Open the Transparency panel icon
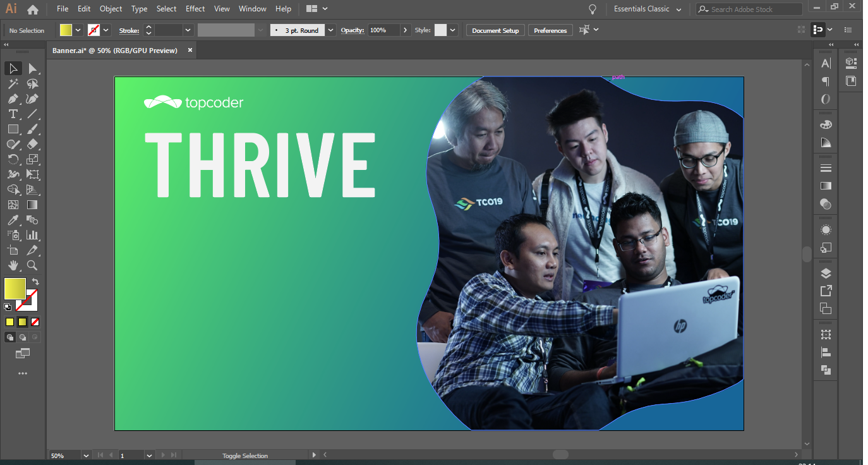Image resolution: width=868 pixels, height=465 pixels. pyautogui.click(x=826, y=204)
